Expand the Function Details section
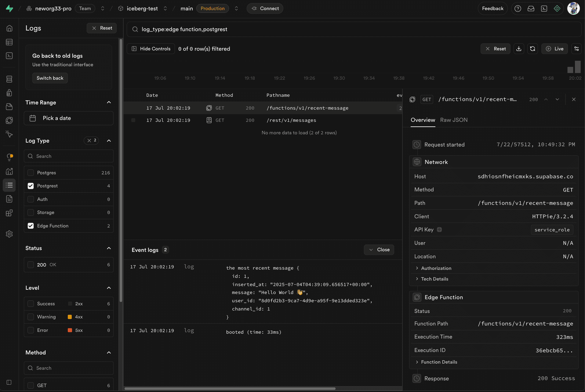Viewport: 585px width, 392px height. coord(436,362)
